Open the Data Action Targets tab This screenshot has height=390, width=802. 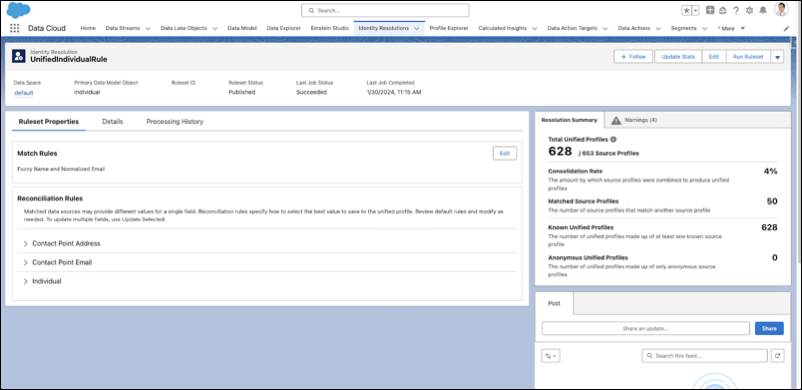(x=572, y=28)
